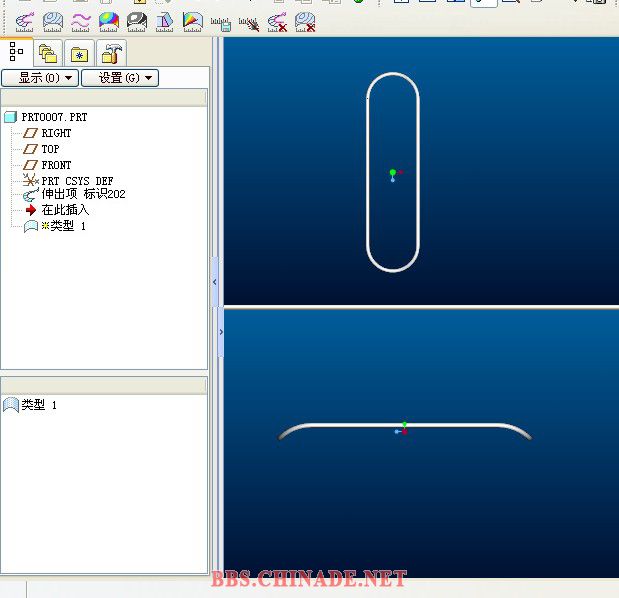The width and height of the screenshot is (619, 598).
Task: Click the 在此插入 insert-here marker
Action: pyautogui.click(x=57, y=210)
